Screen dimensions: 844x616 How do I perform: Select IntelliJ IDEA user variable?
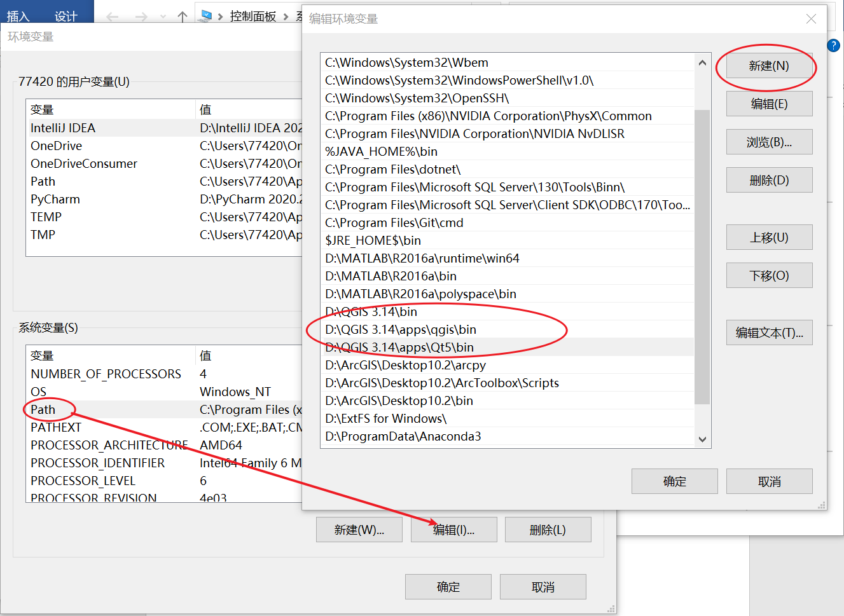pos(164,128)
